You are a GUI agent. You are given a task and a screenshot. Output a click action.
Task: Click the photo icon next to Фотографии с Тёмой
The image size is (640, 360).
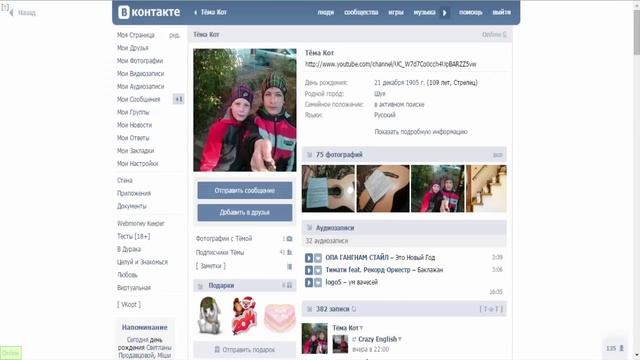point(289,239)
